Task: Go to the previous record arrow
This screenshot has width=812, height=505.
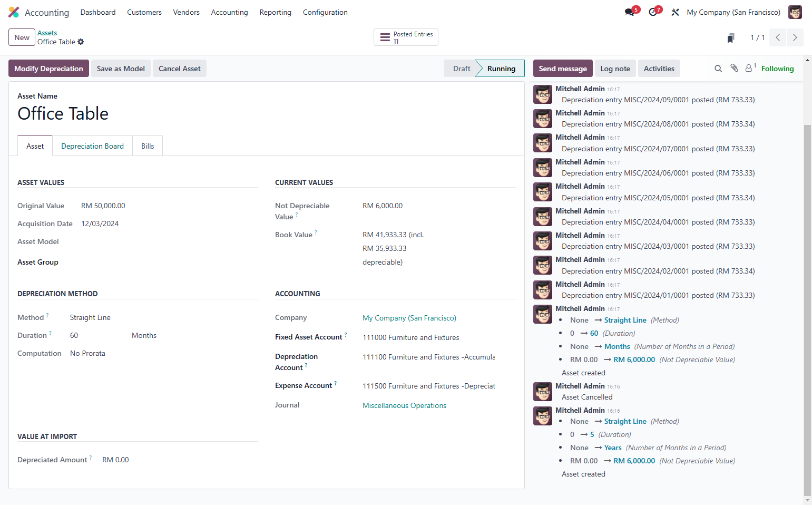Action: tap(778, 37)
